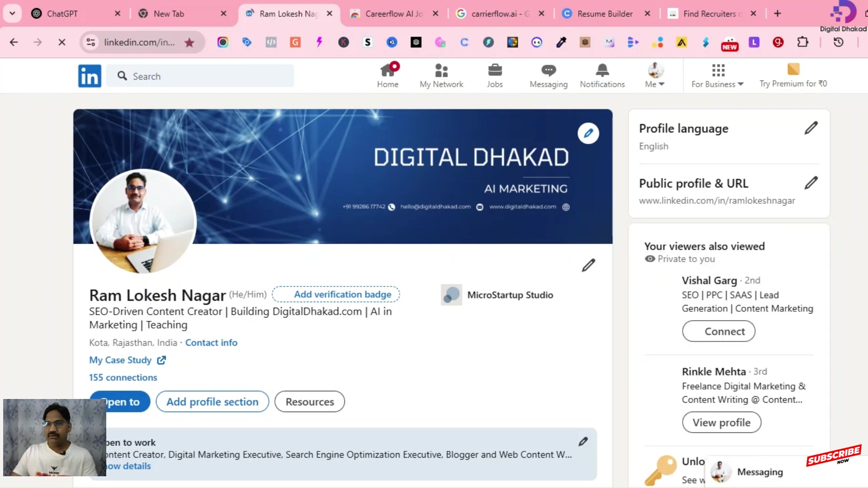868x488 pixels.
Task: Open My Network icon
Action: tap(441, 75)
